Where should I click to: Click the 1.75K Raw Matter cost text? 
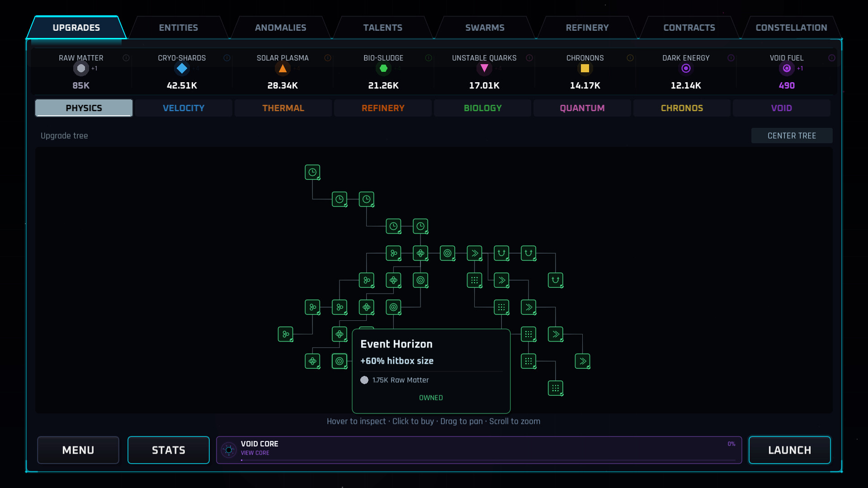point(401,380)
